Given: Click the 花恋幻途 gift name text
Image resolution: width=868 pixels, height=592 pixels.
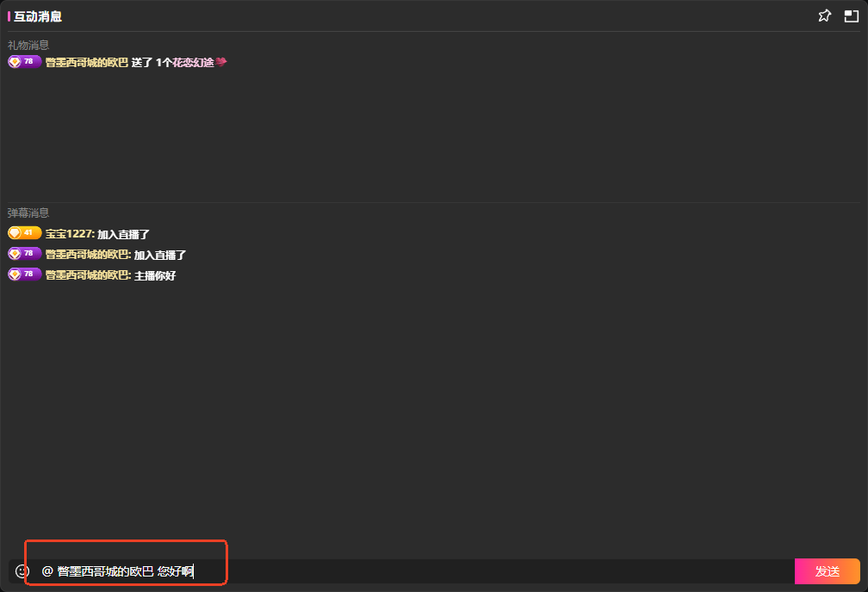Looking at the screenshot, I should 193,62.
